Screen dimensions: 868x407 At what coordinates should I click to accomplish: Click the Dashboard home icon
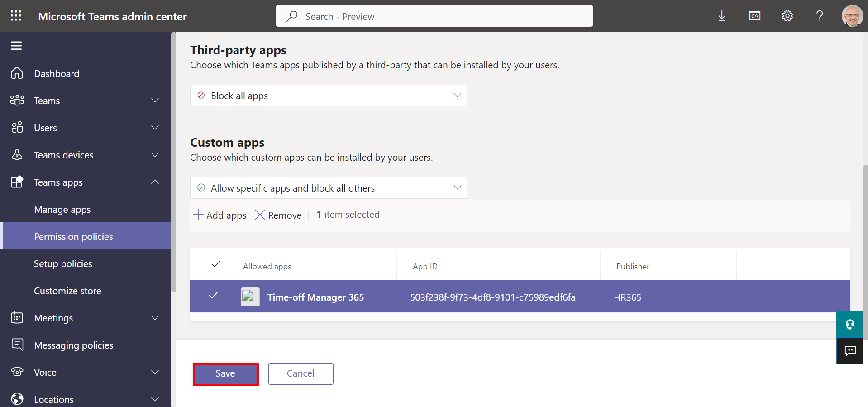[x=17, y=73]
